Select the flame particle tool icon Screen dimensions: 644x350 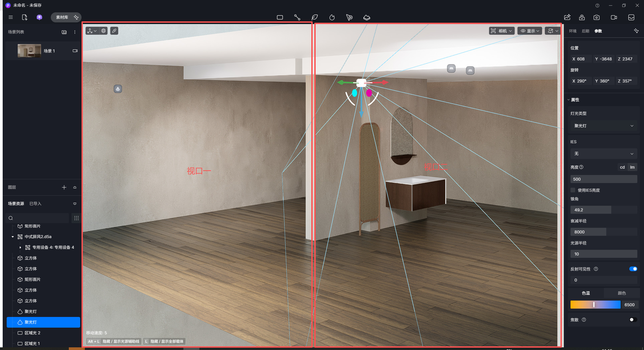pos(332,17)
